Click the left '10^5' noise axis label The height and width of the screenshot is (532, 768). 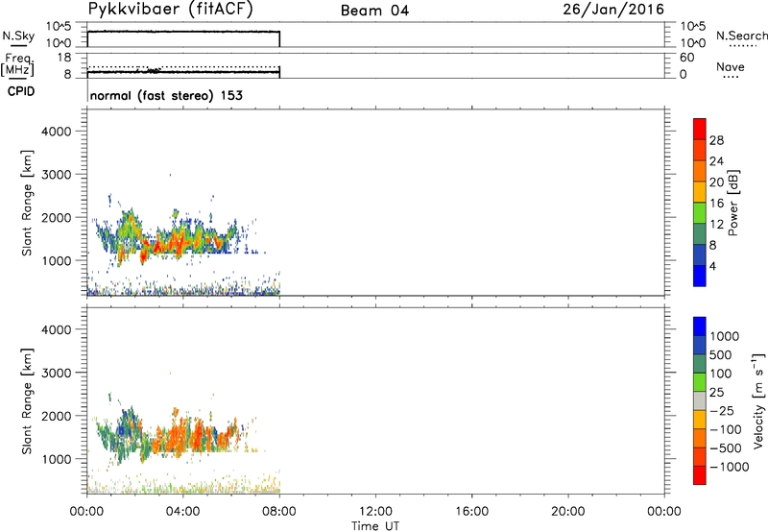(60, 27)
